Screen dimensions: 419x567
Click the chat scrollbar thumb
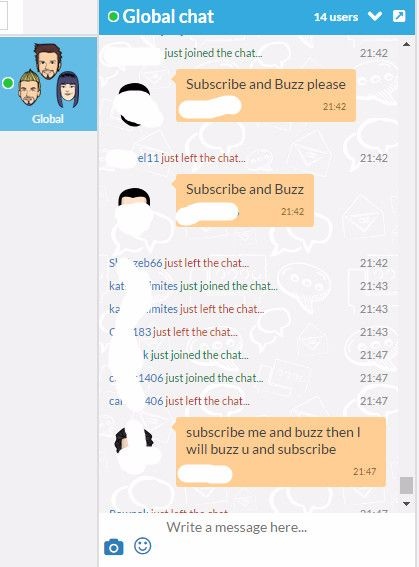point(406,485)
